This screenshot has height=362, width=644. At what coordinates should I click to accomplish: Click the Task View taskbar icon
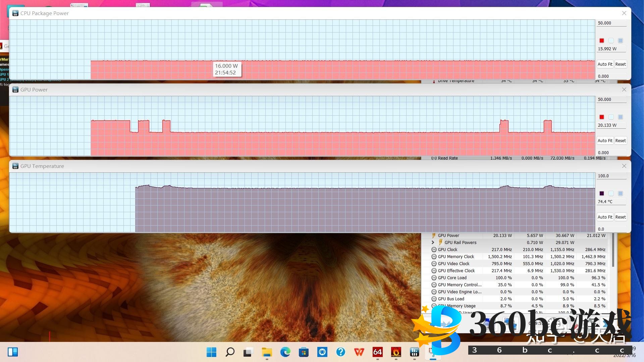pyautogui.click(x=248, y=352)
